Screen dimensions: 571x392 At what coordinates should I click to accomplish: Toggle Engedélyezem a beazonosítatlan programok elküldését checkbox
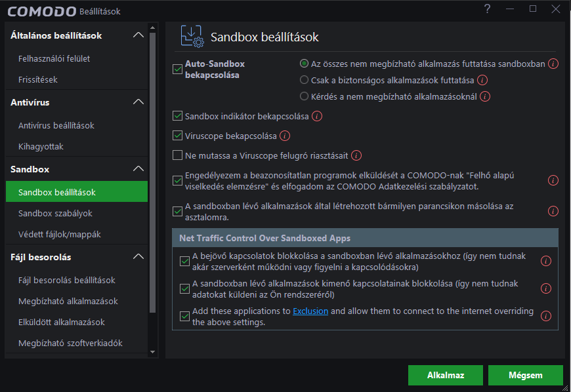coord(177,180)
